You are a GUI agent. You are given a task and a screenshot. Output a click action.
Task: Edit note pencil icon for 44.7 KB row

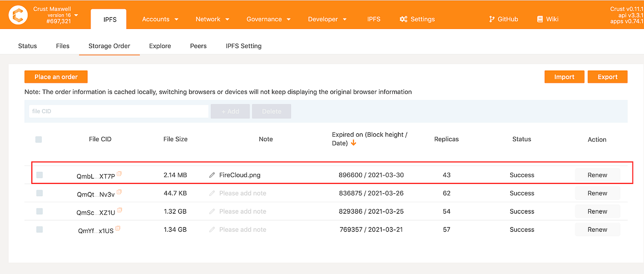pos(212,193)
